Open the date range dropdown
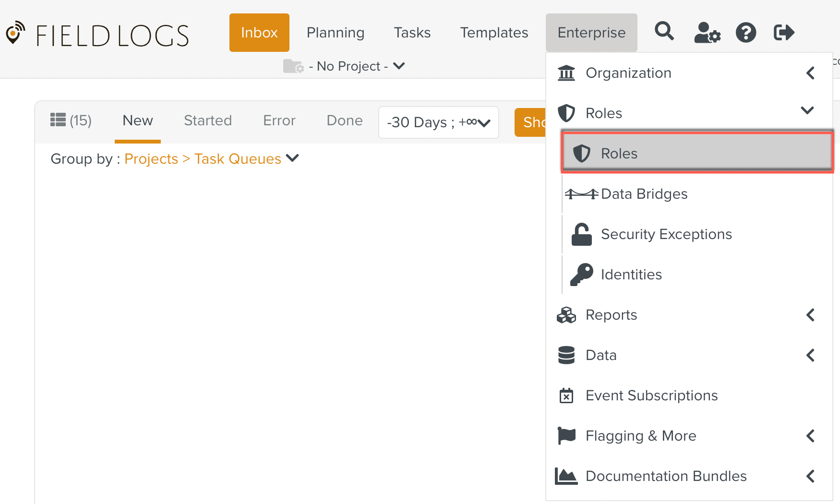Image resolution: width=840 pixels, height=504 pixels. 438,122
